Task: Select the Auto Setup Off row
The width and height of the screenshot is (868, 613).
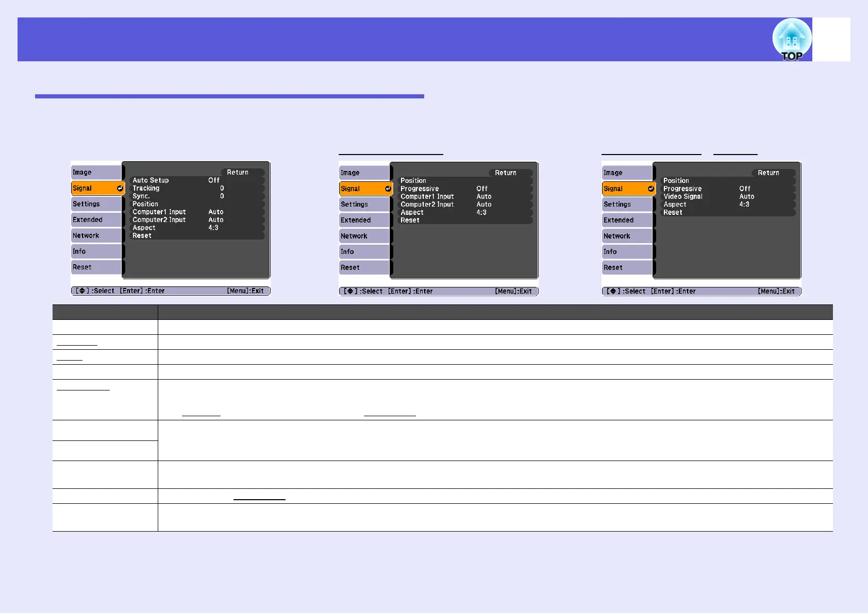Action: tap(197, 180)
